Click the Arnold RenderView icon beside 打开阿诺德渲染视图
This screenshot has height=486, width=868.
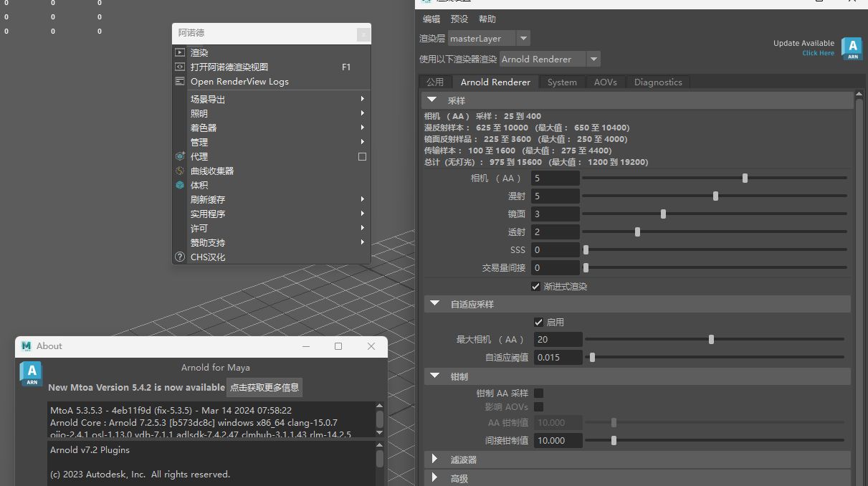180,67
